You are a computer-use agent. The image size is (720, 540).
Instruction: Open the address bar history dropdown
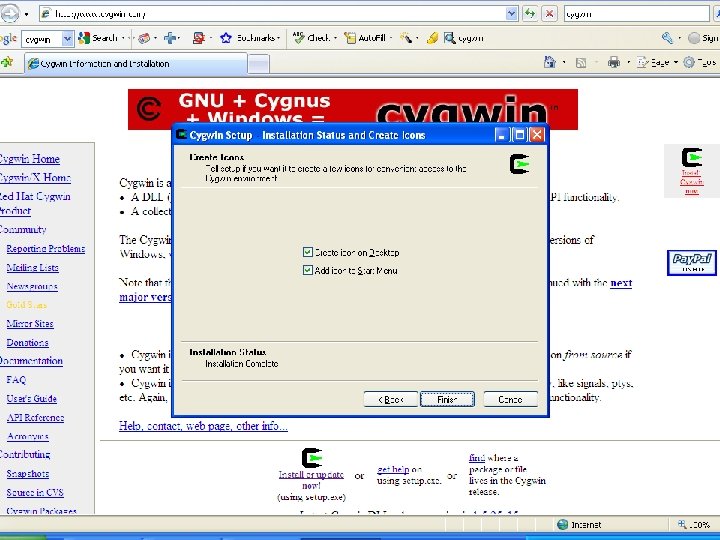[512, 14]
